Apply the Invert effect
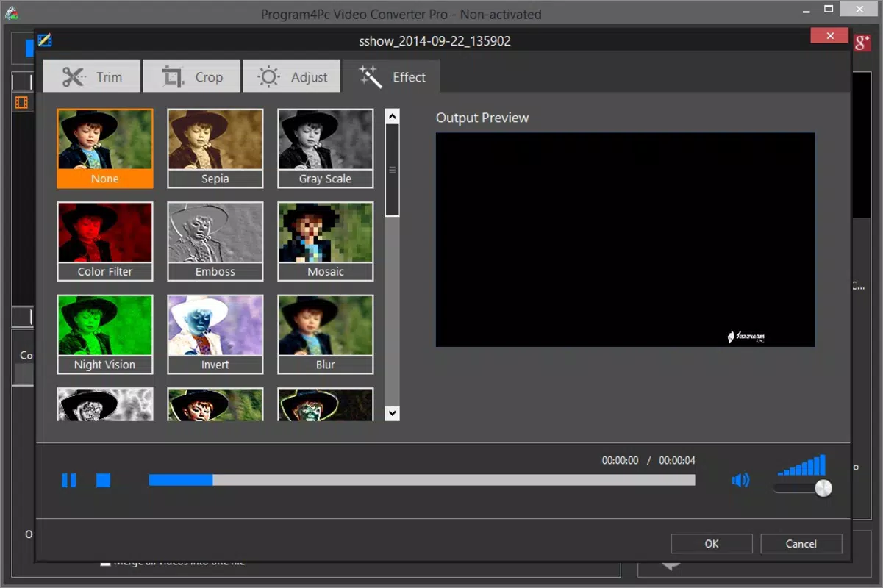Screen dimensions: 883x588 pyautogui.click(x=215, y=334)
